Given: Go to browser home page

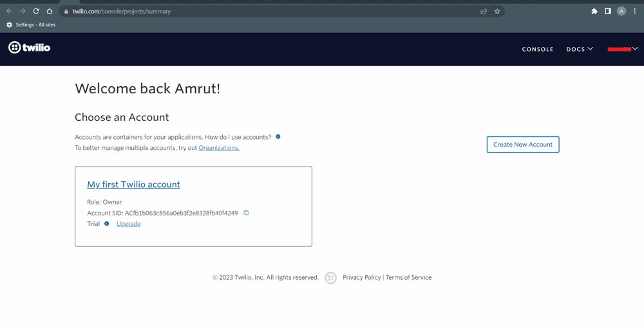Looking at the screenshot, I should [x=50, y=11].
